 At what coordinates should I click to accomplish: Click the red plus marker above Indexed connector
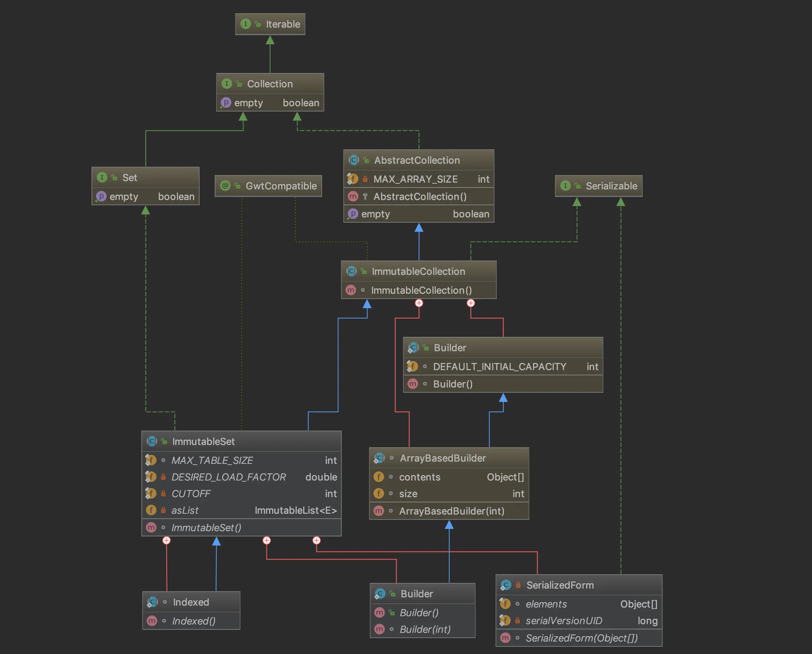click(166, 540)
